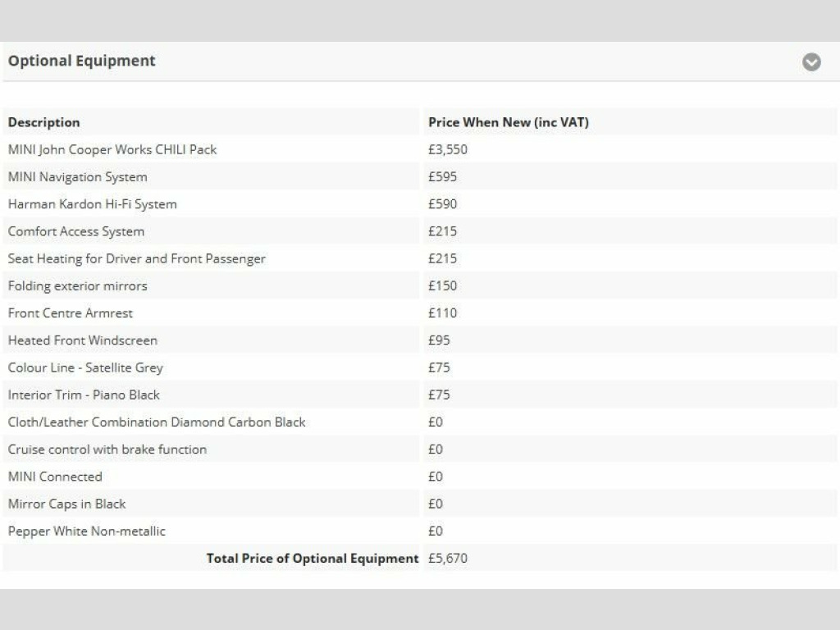Image resolution: width=840 pixels, height=630 pixels.
Task: Click the £5,670 total price value
Action: pyautogui.click(x=448, y=558)
